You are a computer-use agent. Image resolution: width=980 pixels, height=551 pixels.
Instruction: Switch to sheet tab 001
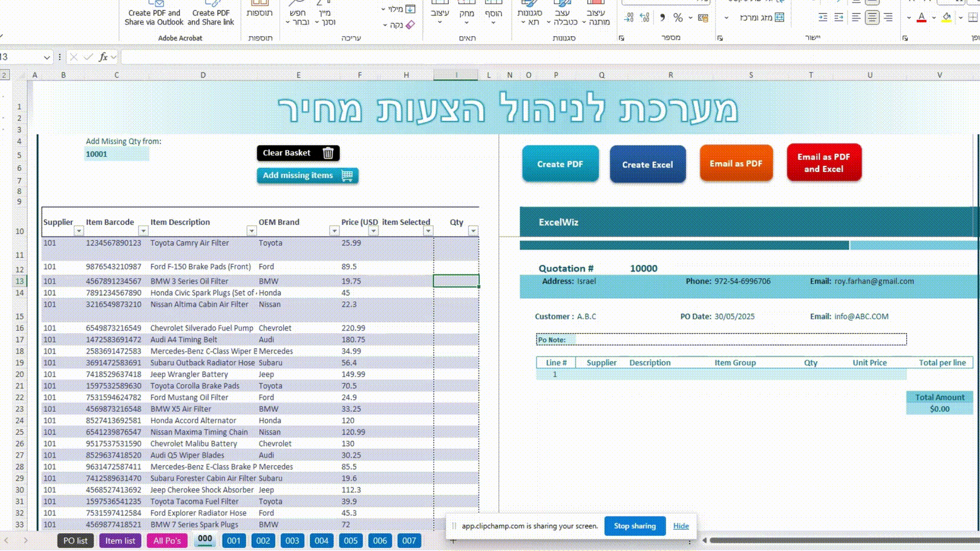[234, 541]
